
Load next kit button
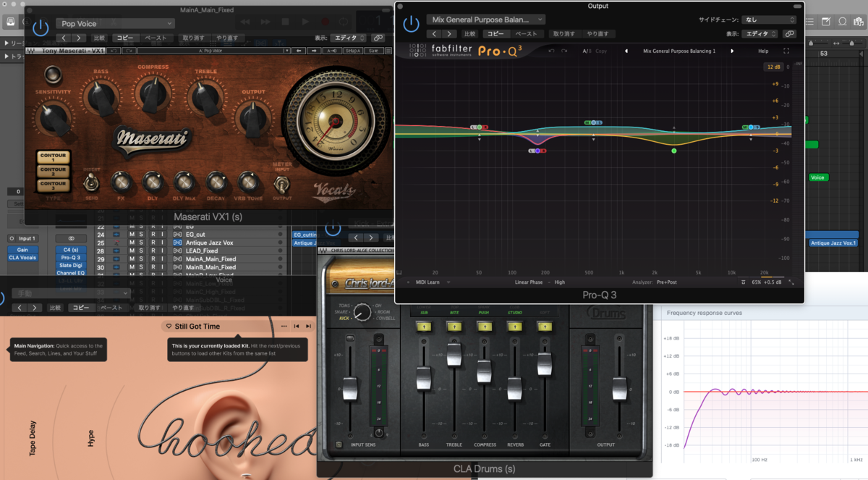point(309,327)
